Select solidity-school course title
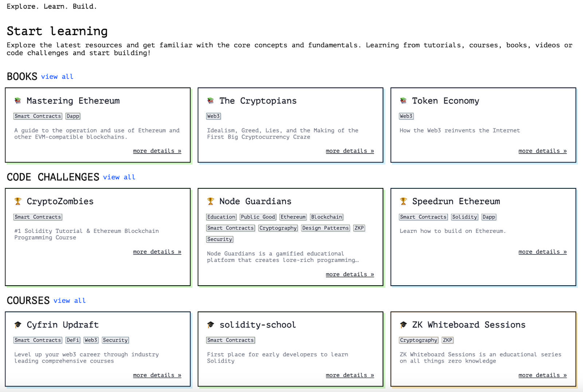583x392 pixels. pyautogui.click(x=258, y=325)
